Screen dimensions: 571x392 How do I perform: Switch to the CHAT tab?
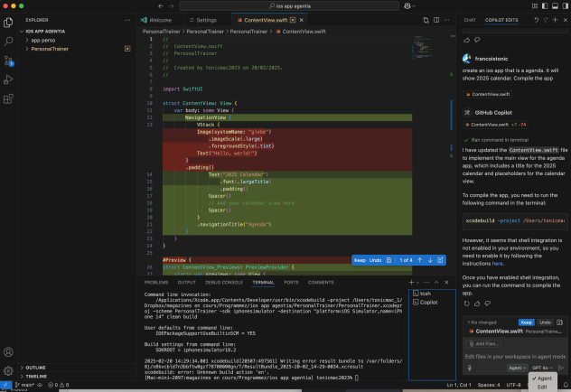tap(470, 19)
